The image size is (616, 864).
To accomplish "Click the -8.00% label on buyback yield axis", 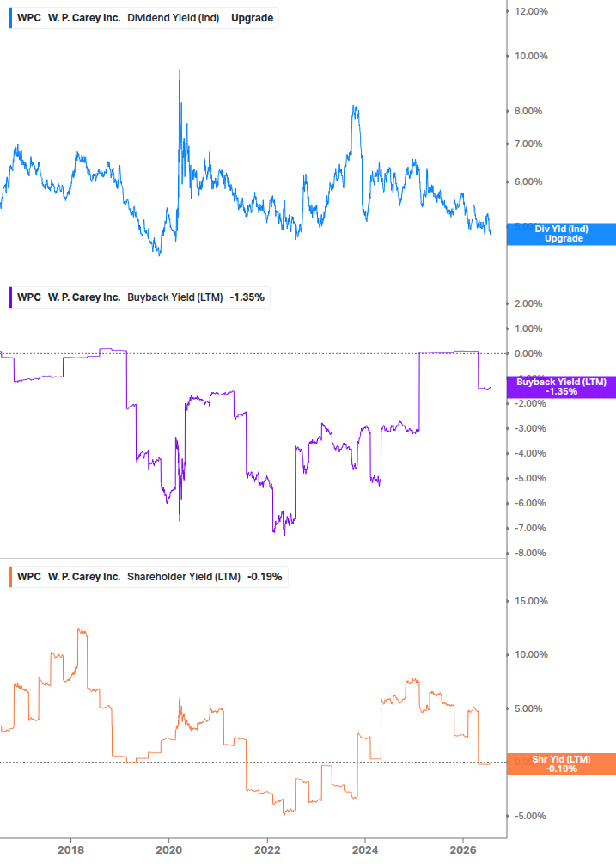I will coord(530,554).
